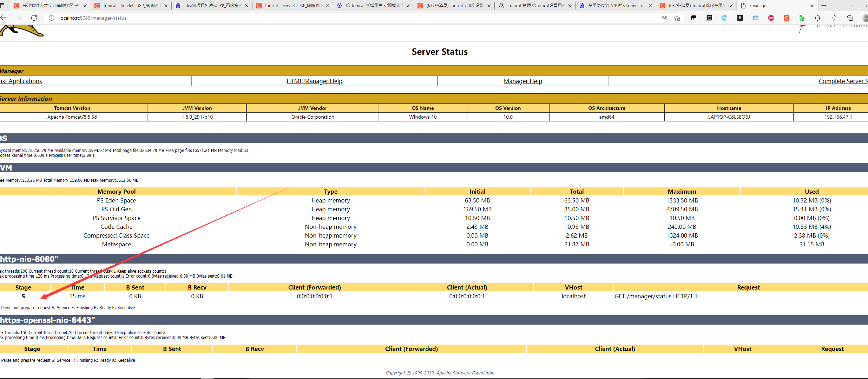Viewport: 868px width, 379px height.
Task: Open the black square frame extension icon
Action: (709, 18)
